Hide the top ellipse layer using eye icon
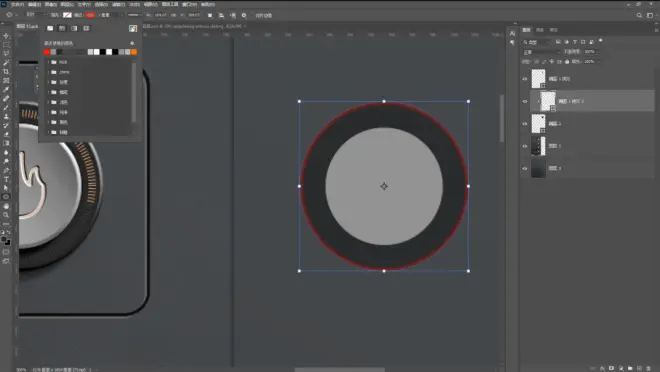The height and width of the screenshot is (372, 660). [x=524, y=79]
